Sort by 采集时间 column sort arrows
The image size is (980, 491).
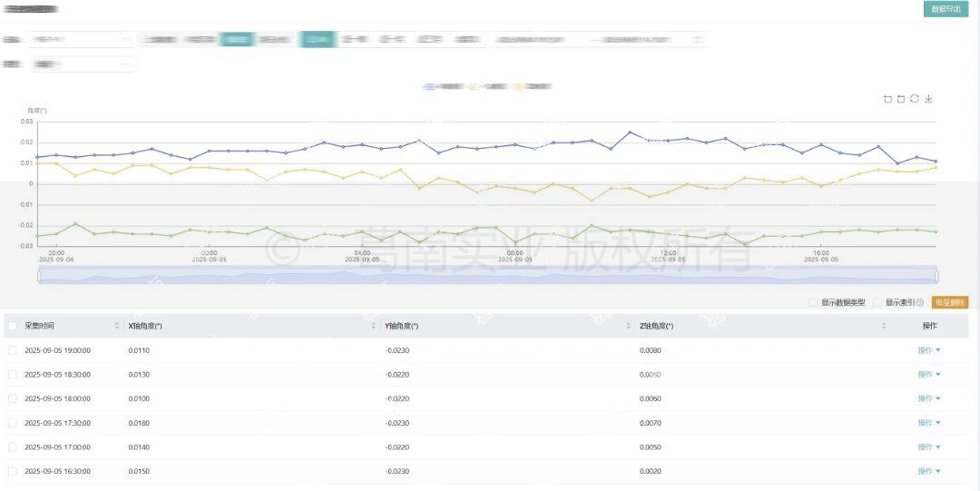[117, 326]
